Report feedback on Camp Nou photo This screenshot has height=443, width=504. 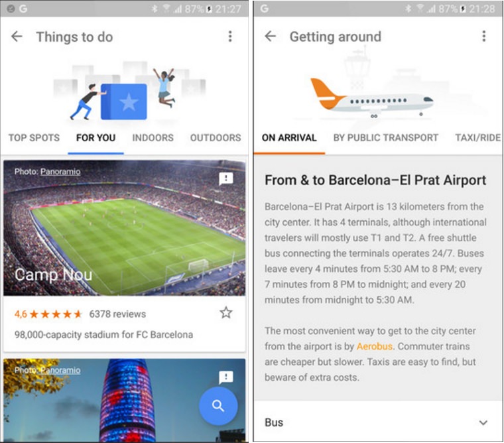coord(226,179)
